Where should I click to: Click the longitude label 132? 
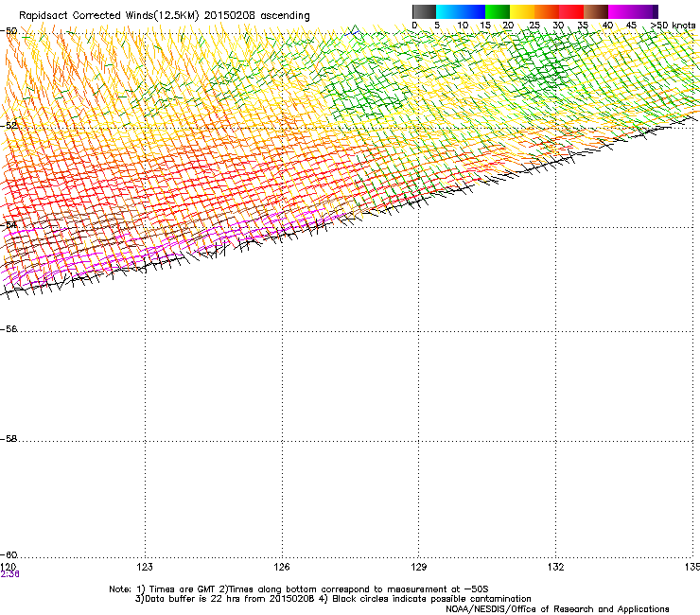tap(556, 567)
